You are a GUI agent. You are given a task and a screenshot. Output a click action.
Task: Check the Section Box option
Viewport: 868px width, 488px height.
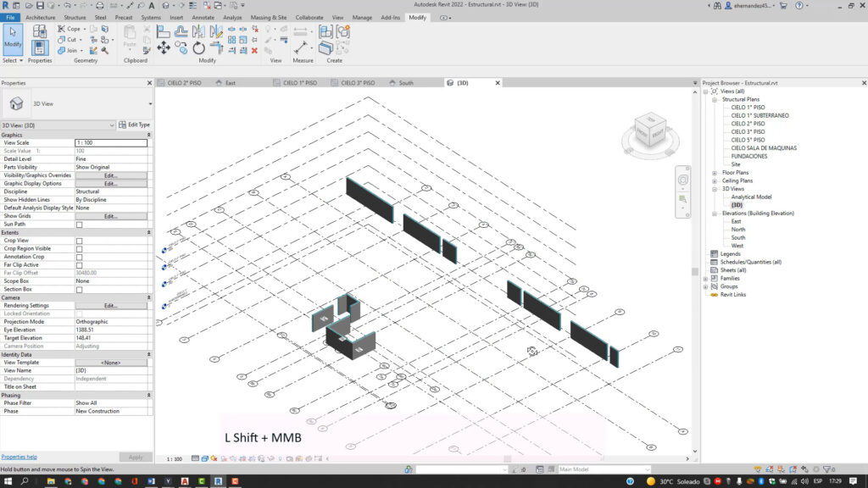[x=80, y=290]
